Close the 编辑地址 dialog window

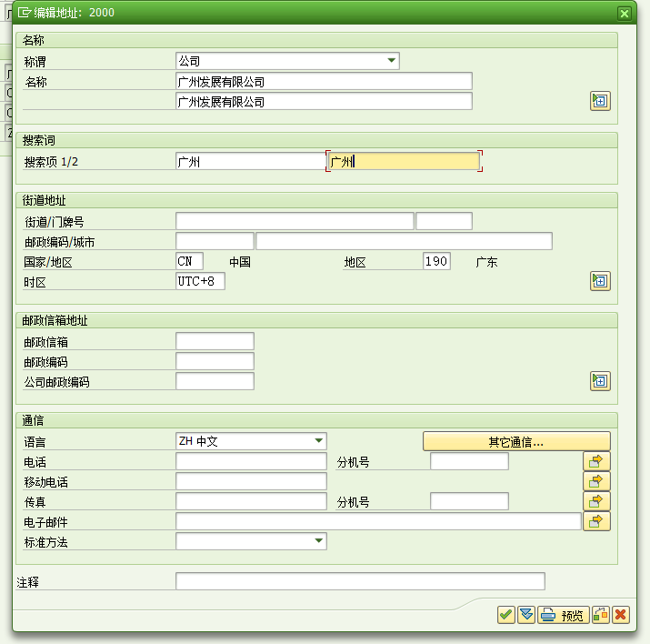624,14
